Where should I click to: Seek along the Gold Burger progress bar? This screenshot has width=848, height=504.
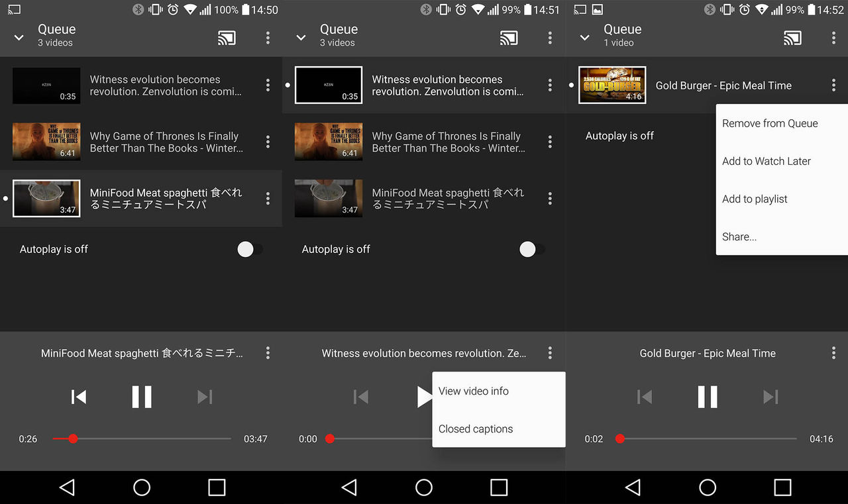[708, 438]
